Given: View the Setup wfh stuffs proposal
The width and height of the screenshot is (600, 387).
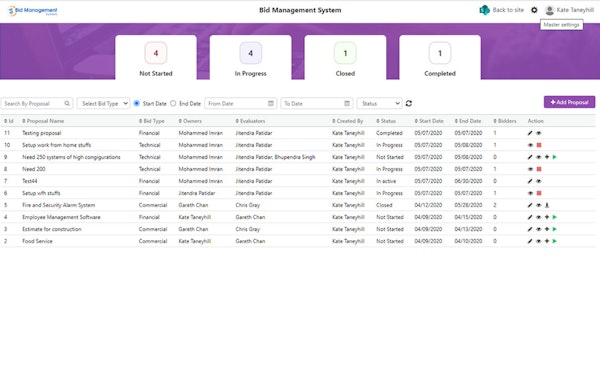Looking at the screenshot, I should coord(530,193).
